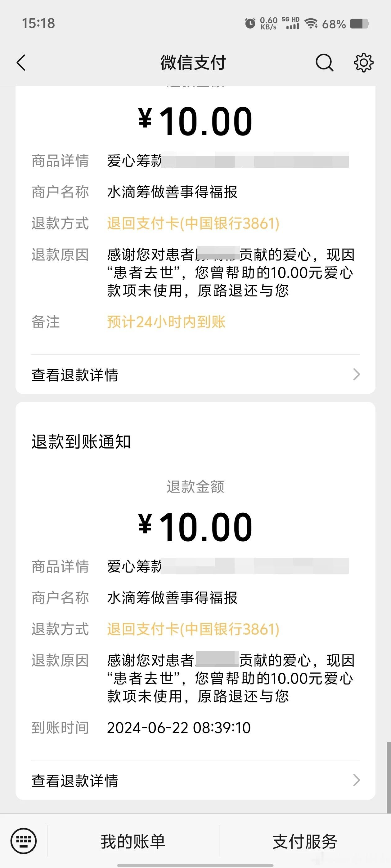Tap the alarm clock status icon
391x868 pixels.
250,24
